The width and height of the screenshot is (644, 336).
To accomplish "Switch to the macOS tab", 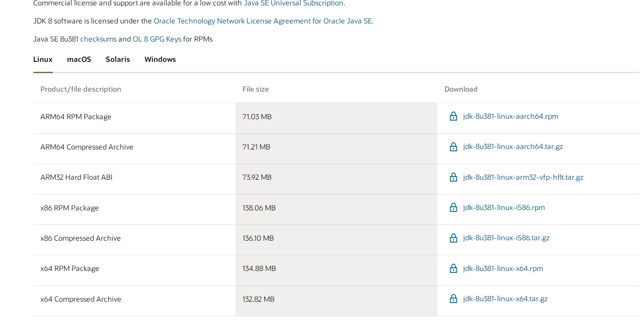I will click(79, 60).
